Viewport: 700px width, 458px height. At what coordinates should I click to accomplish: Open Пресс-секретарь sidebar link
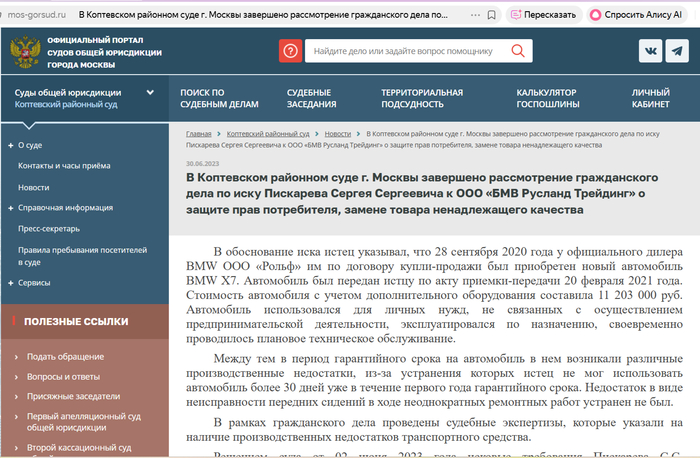point(49,229)
